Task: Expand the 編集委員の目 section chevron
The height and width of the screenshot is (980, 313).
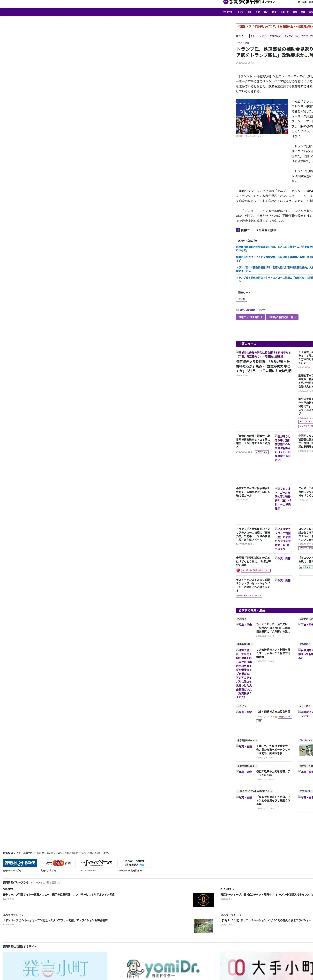Action: click(x=252, y=645)
